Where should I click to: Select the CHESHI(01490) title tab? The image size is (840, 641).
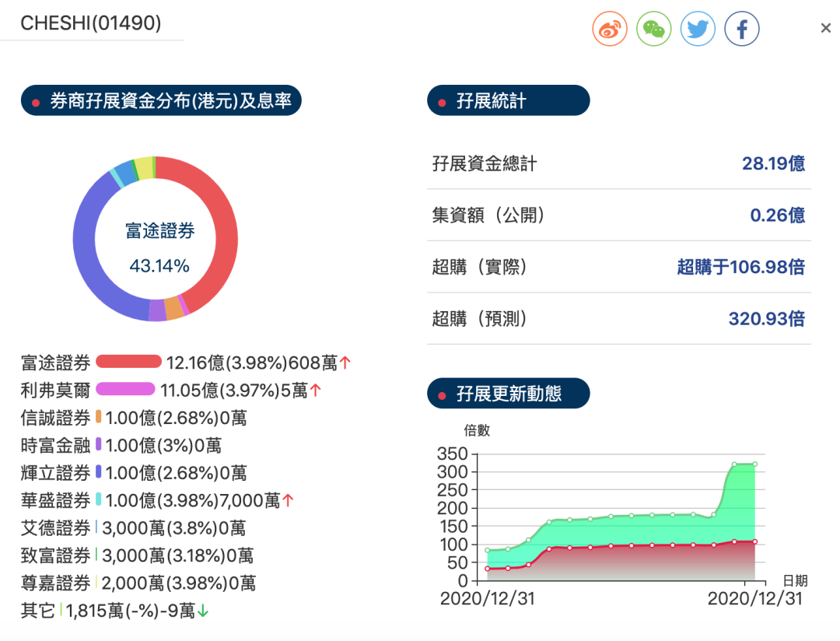coord(91,23)
